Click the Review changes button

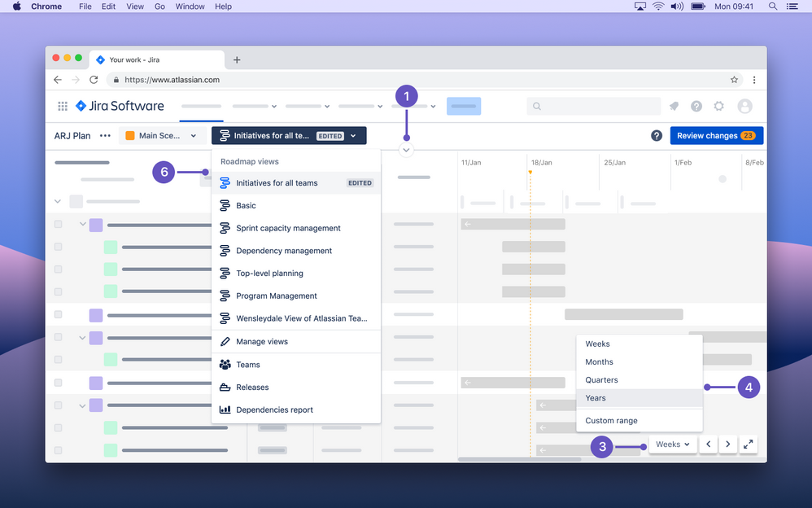click(x=716, y=135)
